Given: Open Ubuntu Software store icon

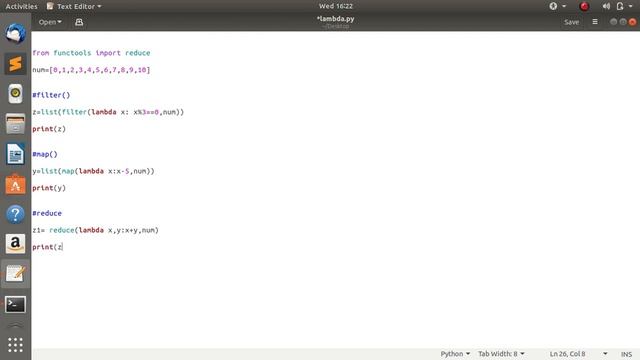Looking at the screenshot, I should coord(16,184).
